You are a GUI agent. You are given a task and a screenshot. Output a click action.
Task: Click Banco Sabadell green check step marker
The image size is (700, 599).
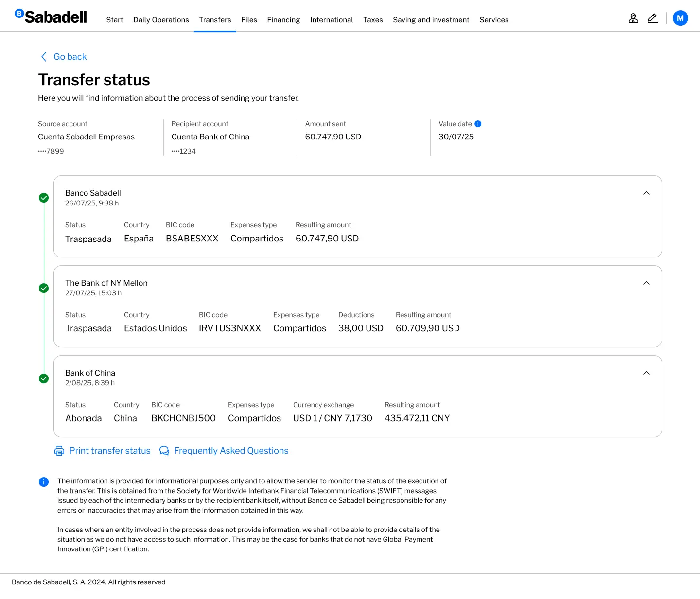point(44,198)
